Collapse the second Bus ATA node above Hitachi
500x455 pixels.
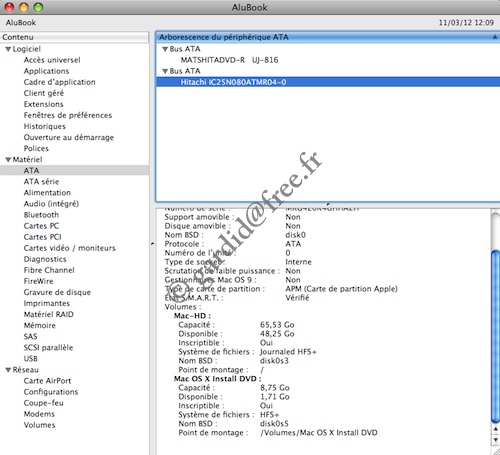pos(165,71)
